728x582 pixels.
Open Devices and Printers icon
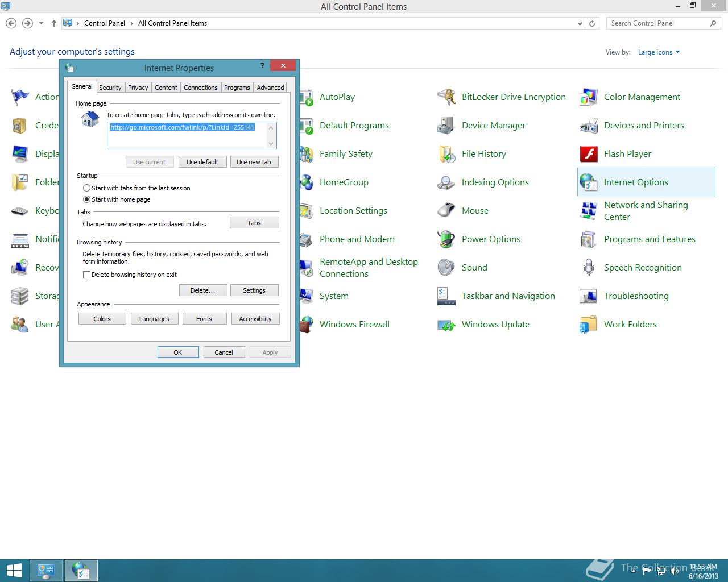(x=589, y=126)
